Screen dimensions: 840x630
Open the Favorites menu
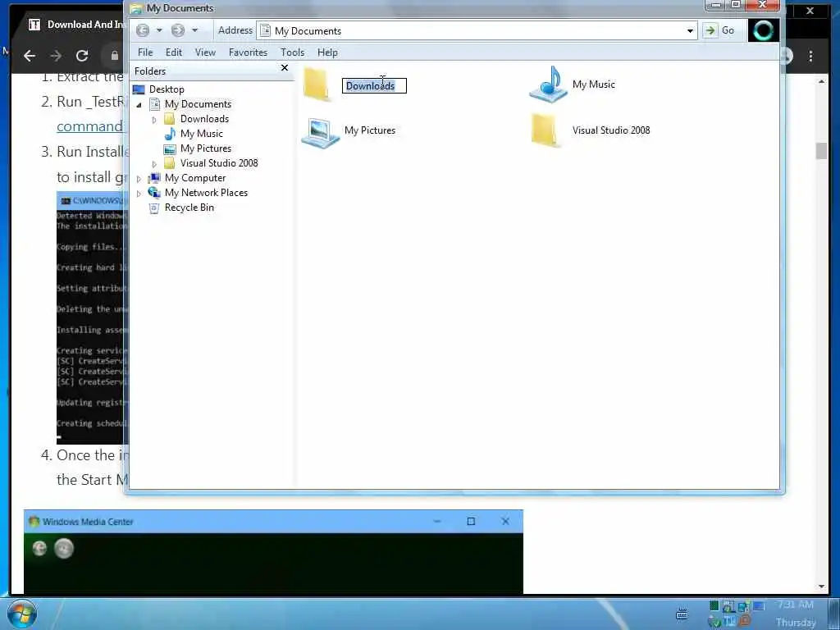[x=248, y=52]
